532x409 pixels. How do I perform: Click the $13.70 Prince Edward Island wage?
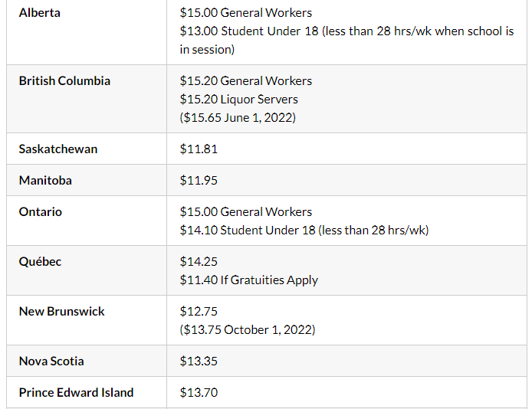pos(199,392)
